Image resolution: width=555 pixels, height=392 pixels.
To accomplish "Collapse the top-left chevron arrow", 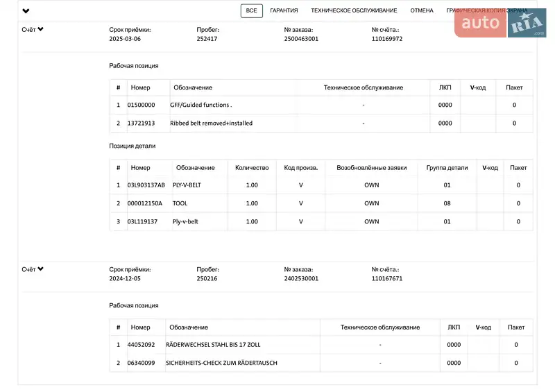I will coord(26,10).
